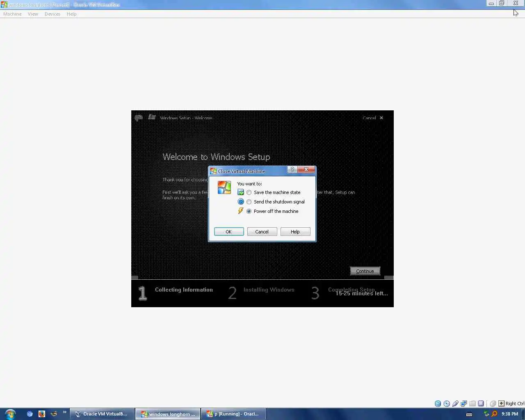
Task: Open the View menu
Action: [x=33, y=14]
